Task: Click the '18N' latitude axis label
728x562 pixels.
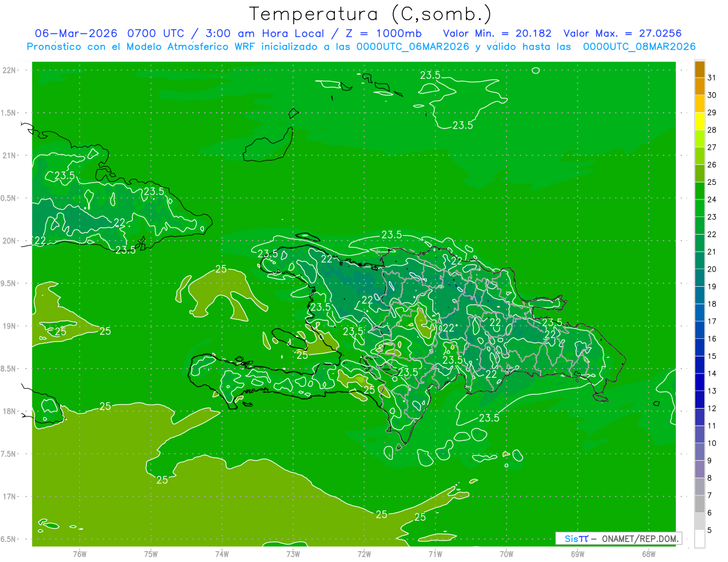Action: (8, 412)
